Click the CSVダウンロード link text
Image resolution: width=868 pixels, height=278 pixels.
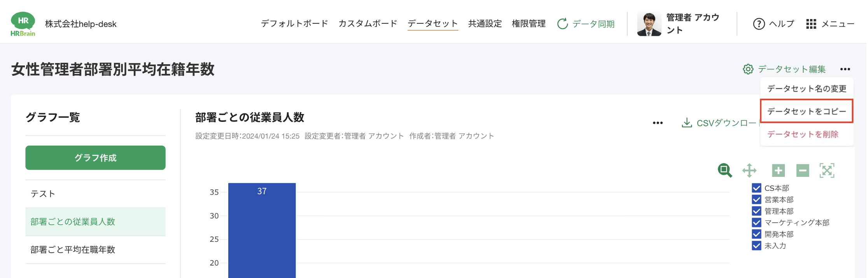728,123
